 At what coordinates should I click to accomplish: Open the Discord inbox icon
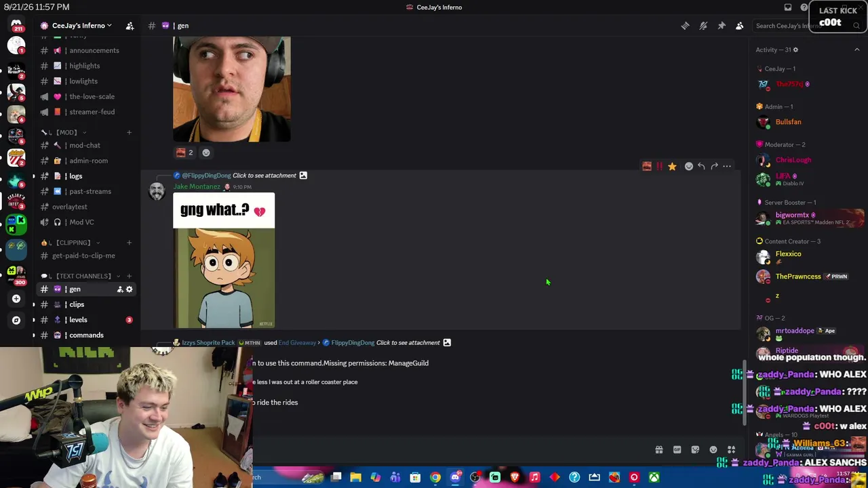click(x=788, y=7)
